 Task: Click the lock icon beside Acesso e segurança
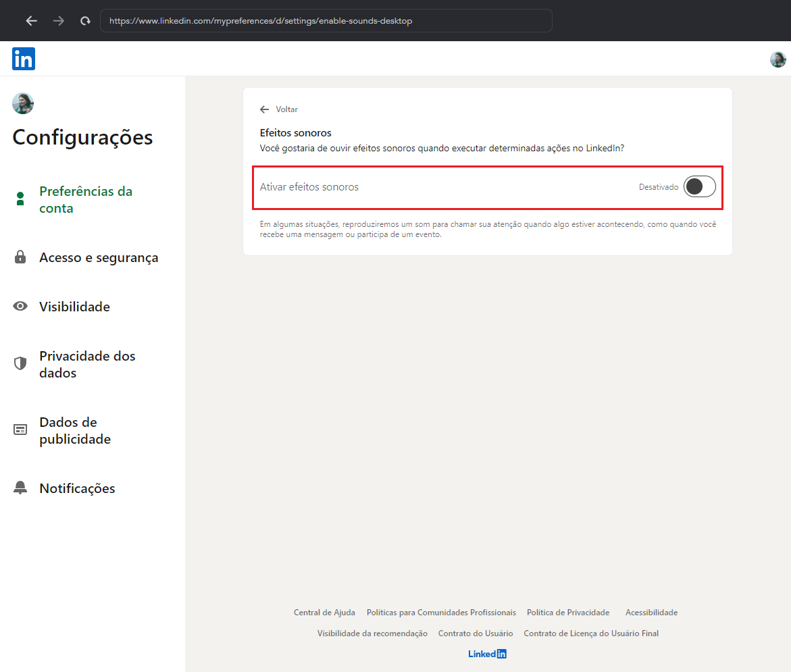[x=20, y=257]
